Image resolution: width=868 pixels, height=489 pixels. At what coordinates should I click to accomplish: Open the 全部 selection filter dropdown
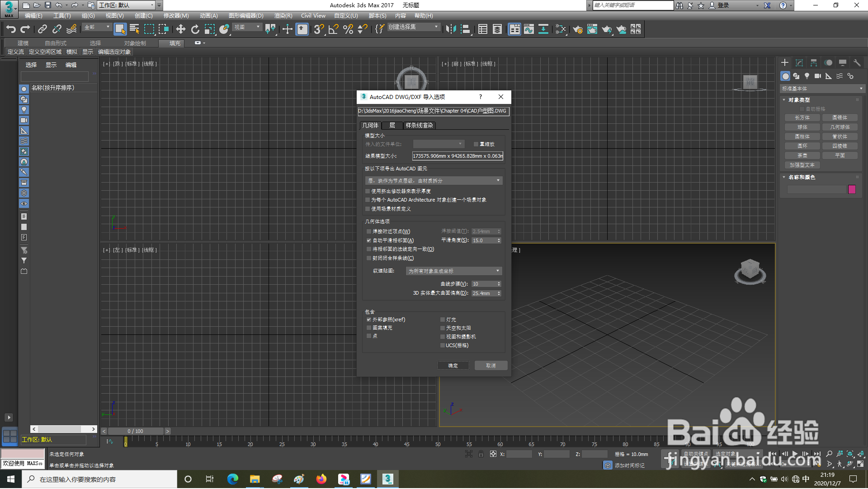pyautogui.click(x=97, y=27)
